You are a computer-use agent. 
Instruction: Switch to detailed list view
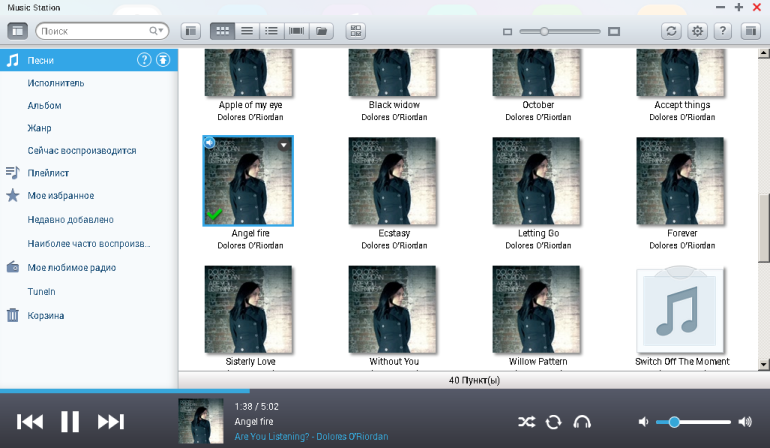272,31
